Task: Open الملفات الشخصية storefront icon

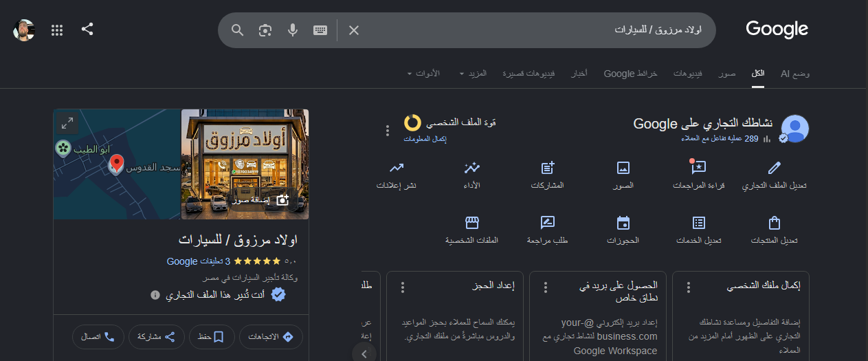Action: tap(472, 222)
